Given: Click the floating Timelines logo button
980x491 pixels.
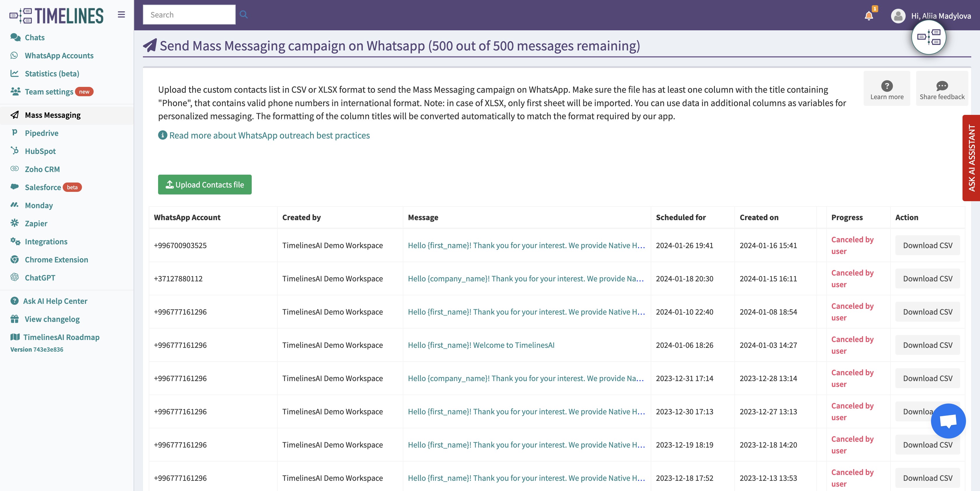Looking at the screenshot, I should (928, 37).
